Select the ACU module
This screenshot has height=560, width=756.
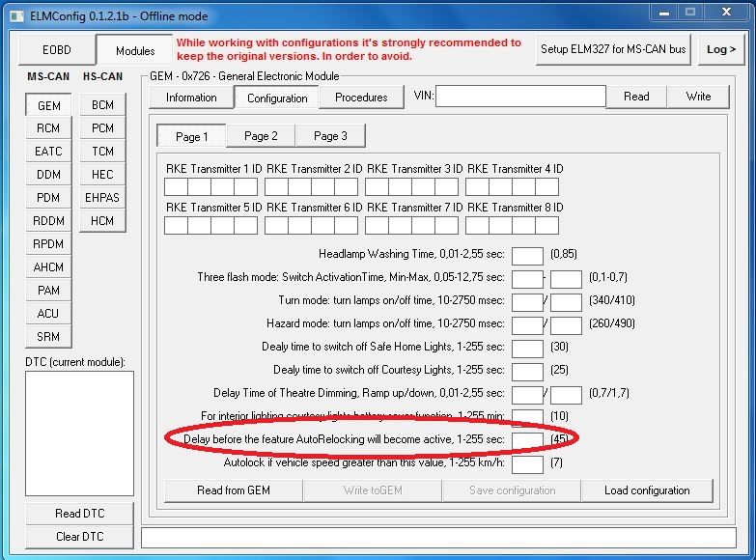pyautogui.click(x=48, y=314)
